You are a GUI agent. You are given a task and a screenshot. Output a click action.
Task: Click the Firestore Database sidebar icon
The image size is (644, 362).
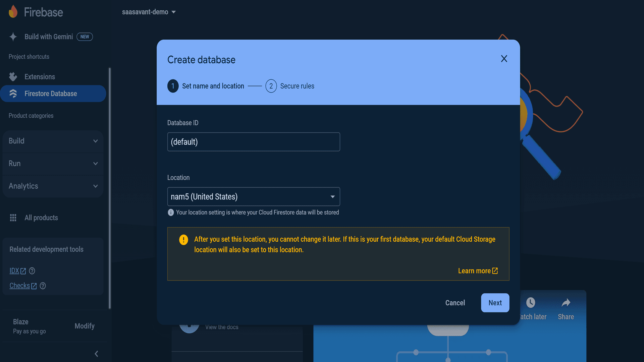(x=13, y=93)
